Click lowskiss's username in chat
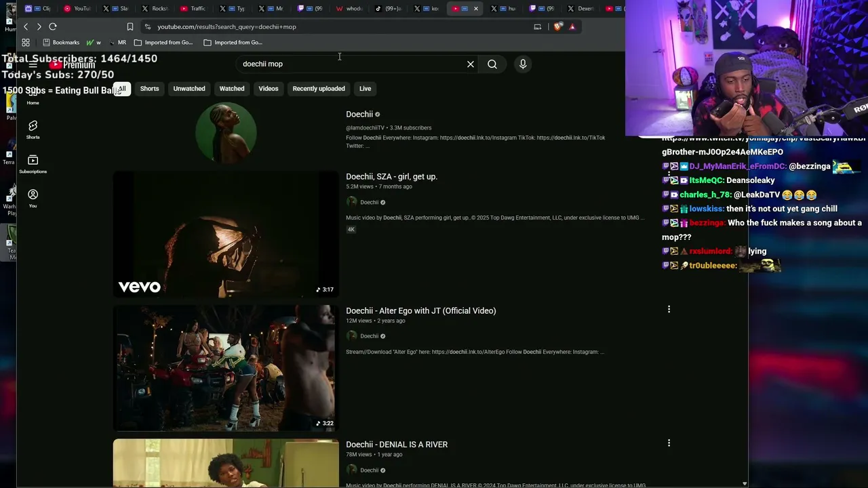868x488 pixels. [x=707, y=209]
